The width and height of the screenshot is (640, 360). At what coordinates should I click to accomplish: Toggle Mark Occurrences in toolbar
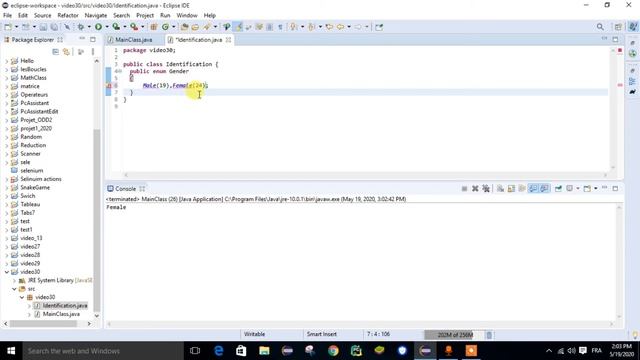pyautogui.click(x=238, y=27)
